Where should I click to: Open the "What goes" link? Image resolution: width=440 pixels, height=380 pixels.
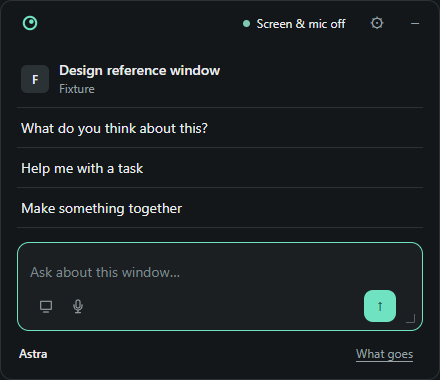click(385, 354)
